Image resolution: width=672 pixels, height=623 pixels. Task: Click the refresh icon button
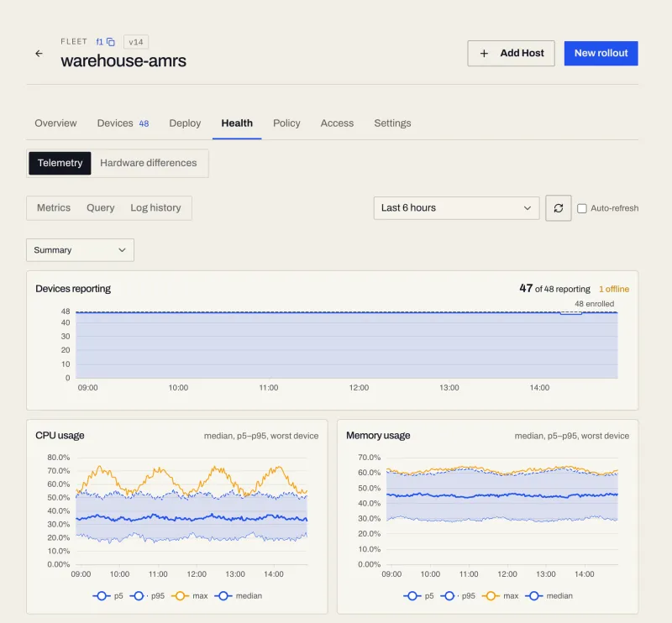point(558,208)
